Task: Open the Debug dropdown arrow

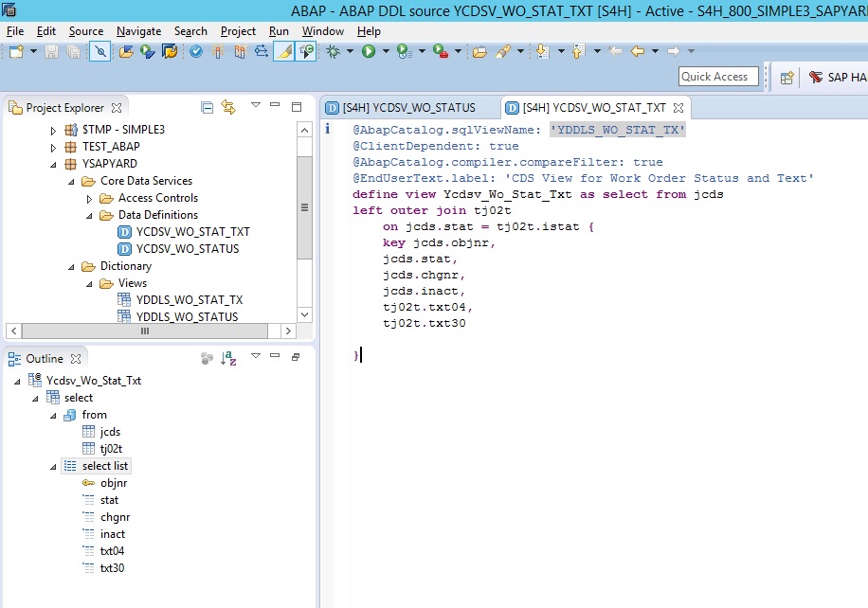Action: click(350, 51)
